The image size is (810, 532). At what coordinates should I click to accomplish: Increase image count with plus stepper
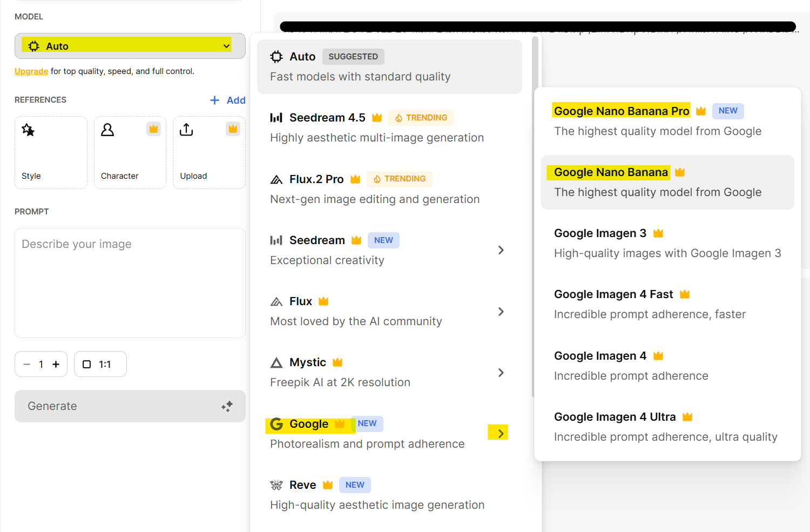point(56,365)
